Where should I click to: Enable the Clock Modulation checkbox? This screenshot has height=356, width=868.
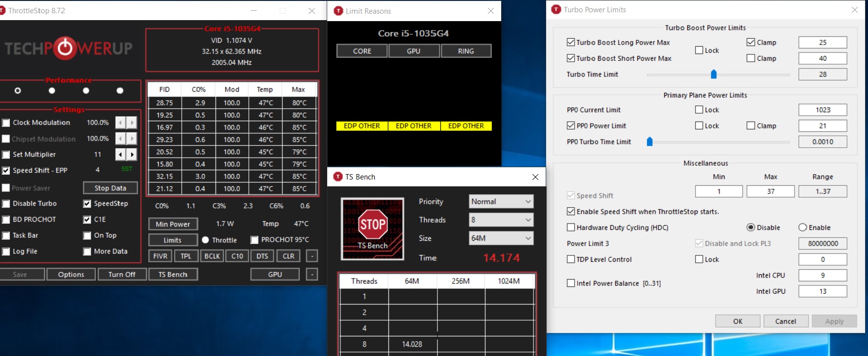pyautogui.click(x=6, y=123)
